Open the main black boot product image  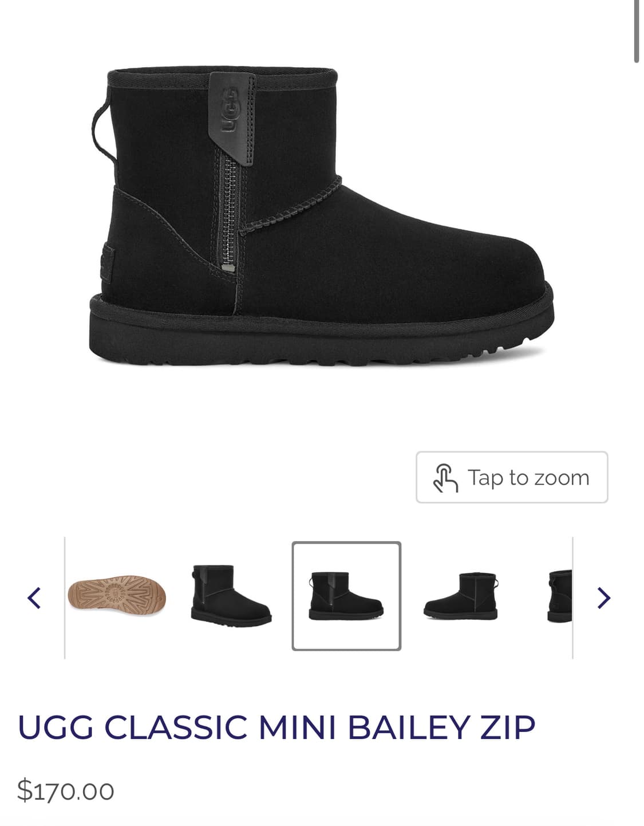point(322,217)
